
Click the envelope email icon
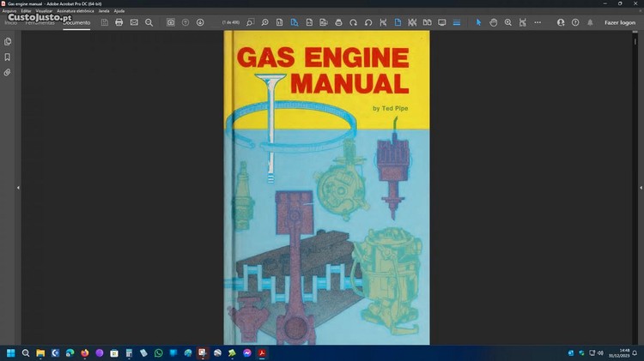tap(134, 22)
